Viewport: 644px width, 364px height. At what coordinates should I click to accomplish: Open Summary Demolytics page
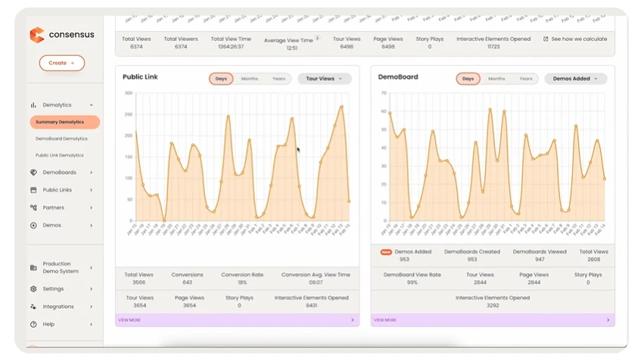[65, 122]
